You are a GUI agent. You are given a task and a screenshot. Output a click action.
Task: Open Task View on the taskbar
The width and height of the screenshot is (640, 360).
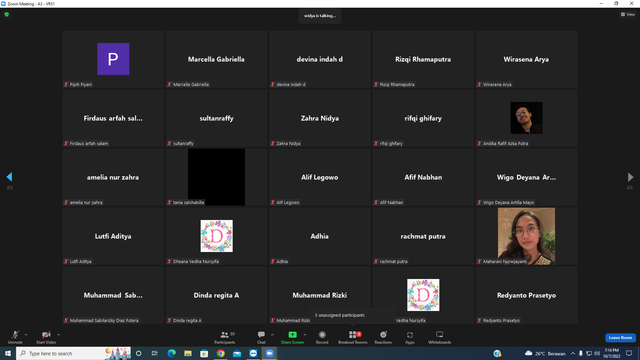pyautogui.click(x=155, y=353)
